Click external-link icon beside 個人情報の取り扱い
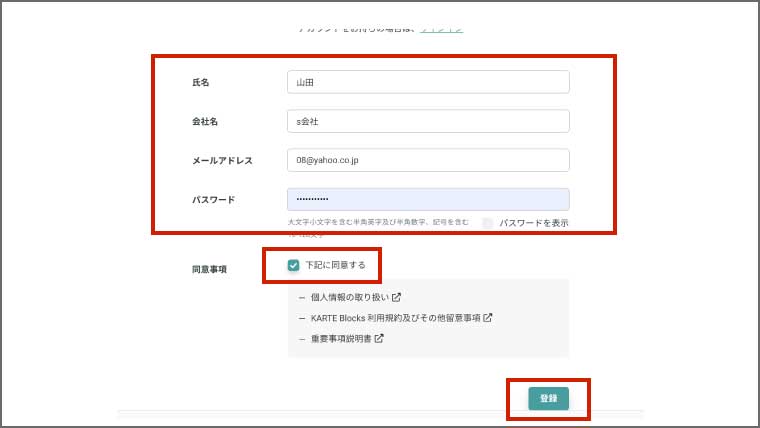The image size is (760, 428). pos(396,297)
